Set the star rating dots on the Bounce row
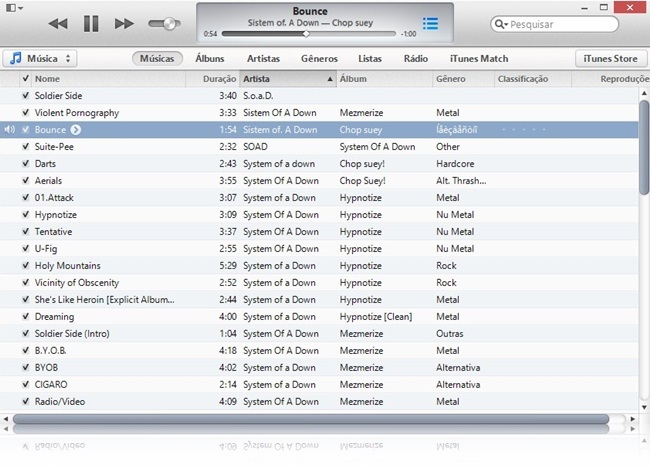 click(523, 130)
